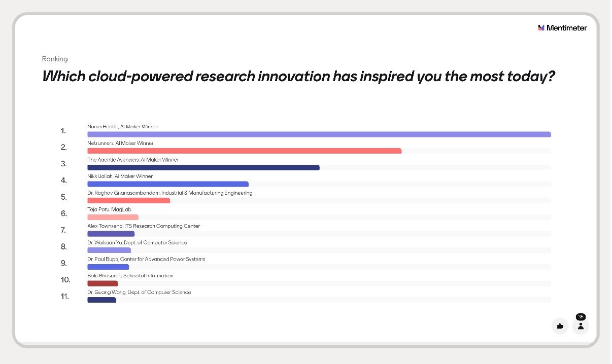Viewport: 612px width, 364px height.
Task: Click the participants person icon
Action: coord(581,326)
